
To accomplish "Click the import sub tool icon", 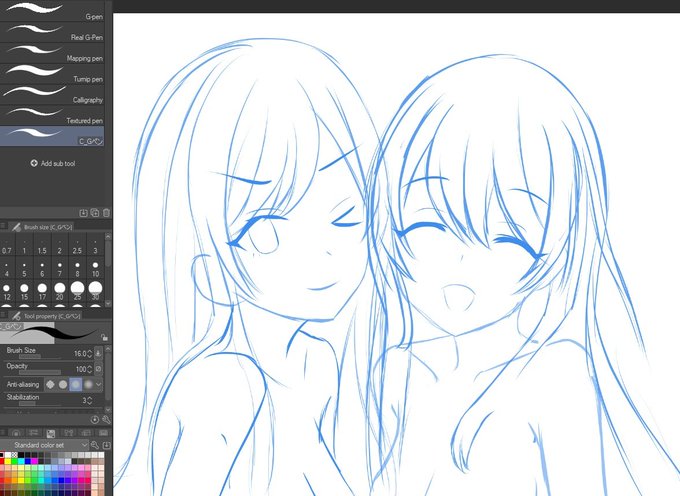I will 84,213.
